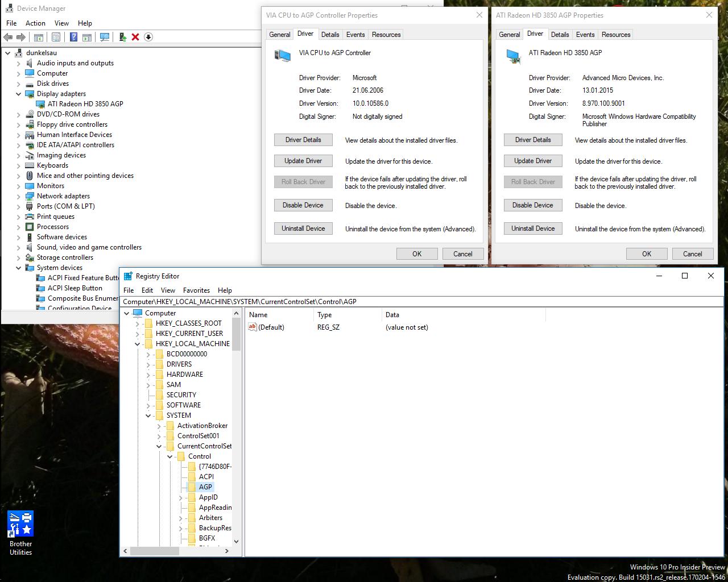Click the red X Uninstall device icon
This screenshot has width=728, height=582.
pos(135,37)
